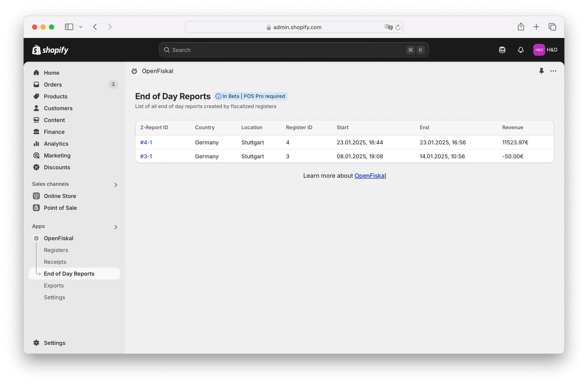Click the Content icon
Screen dimensions: 588x385
36,120
